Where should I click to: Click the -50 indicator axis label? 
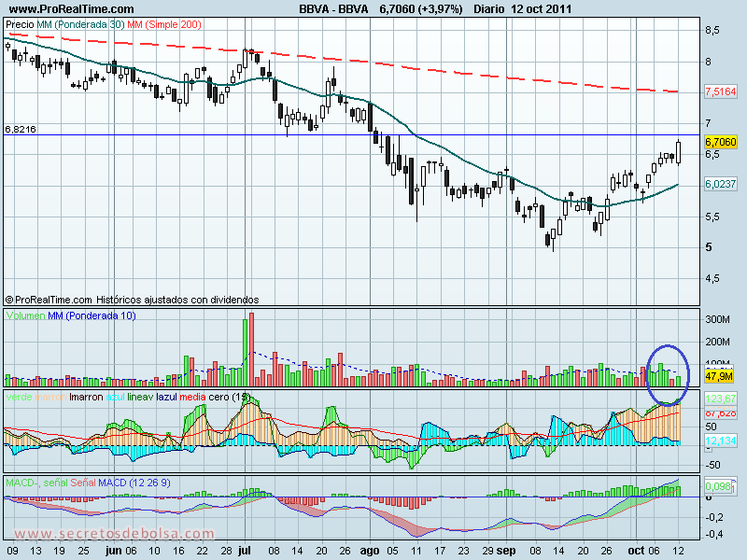tap(713, 465)
